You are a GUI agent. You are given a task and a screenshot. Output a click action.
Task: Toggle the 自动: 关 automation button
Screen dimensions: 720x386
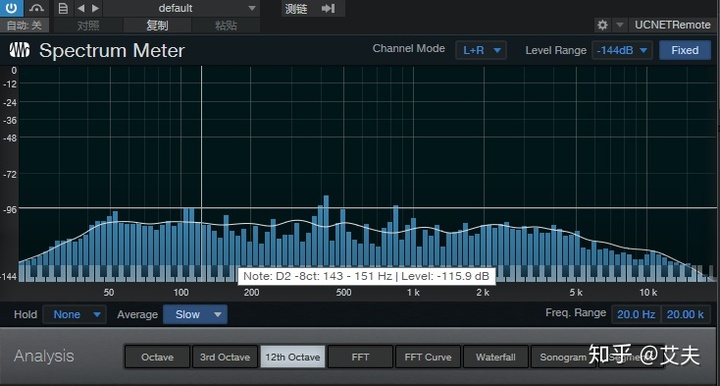[x=24, y=25]
